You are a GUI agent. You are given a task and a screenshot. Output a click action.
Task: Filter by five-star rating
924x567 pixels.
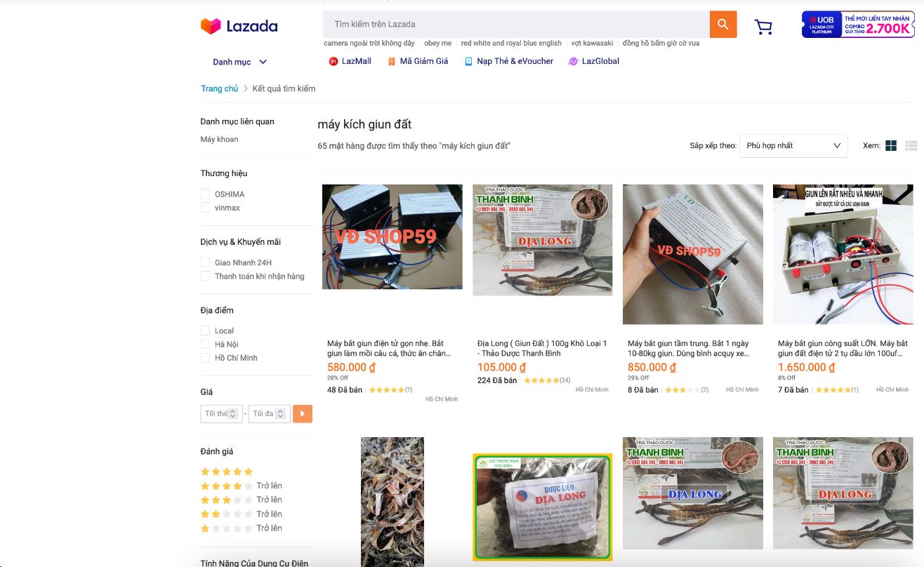(x=227, y=472)
